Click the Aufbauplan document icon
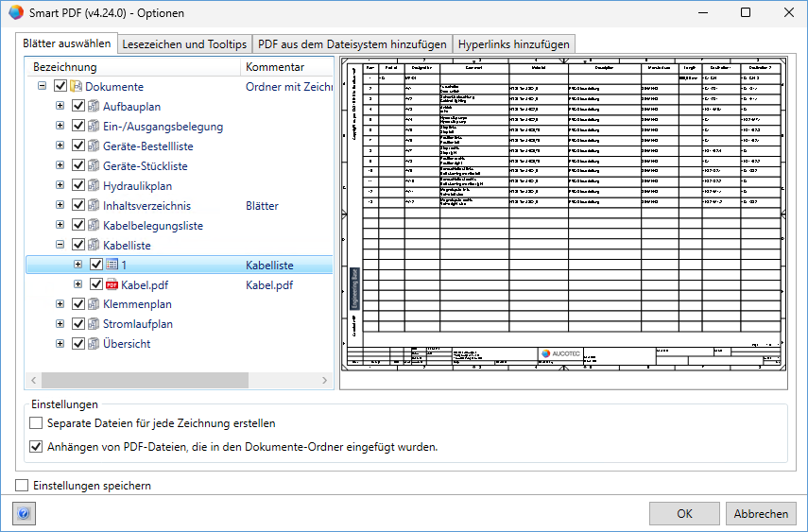This screenshot has height=532, width=808. tap(94, 107)
